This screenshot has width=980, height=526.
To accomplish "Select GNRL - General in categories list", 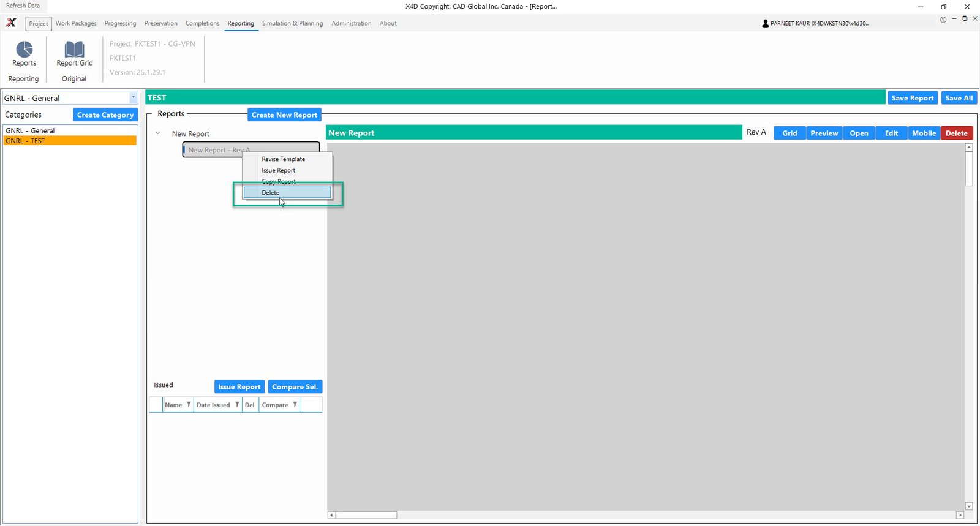I will click(31, 131).
